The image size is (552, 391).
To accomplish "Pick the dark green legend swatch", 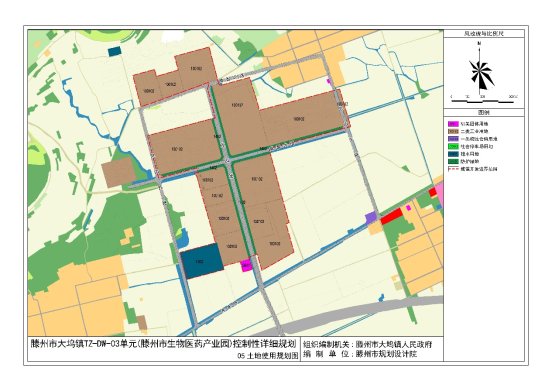I will [453, 162].
